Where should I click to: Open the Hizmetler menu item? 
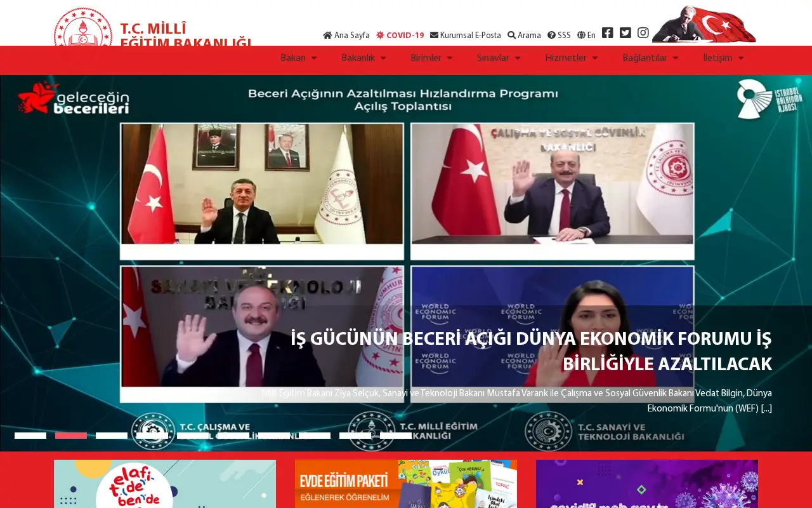click(x=572, y=58)
